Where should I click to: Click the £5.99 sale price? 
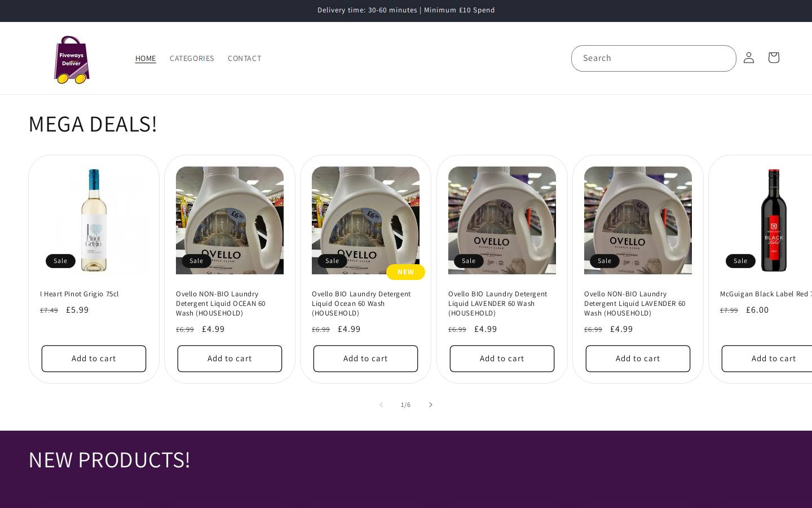point(77,310)
